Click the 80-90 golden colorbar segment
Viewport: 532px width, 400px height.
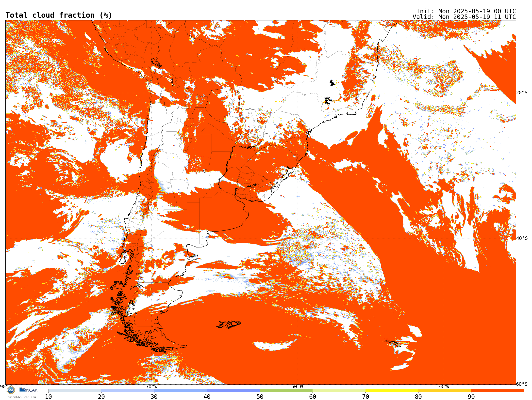click(x=445, y=391)
